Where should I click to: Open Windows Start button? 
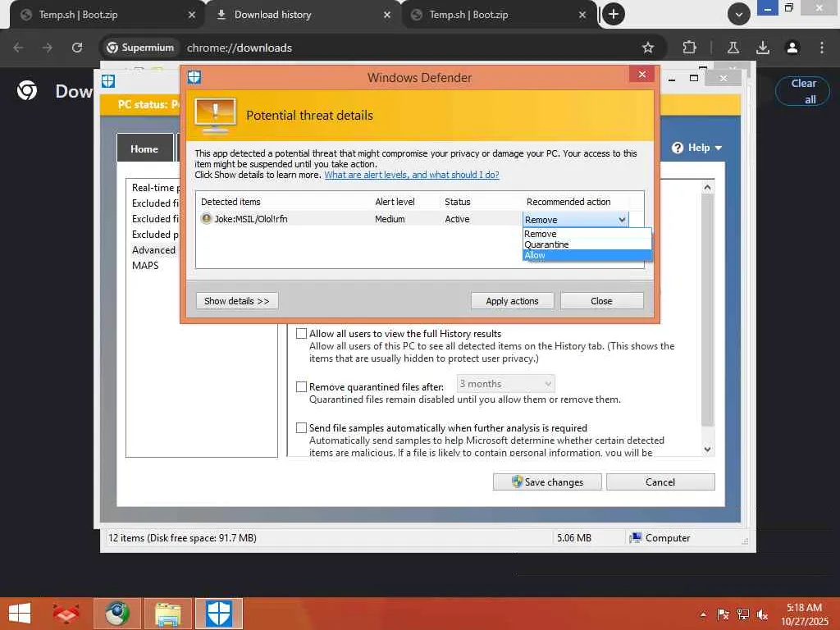20,613
